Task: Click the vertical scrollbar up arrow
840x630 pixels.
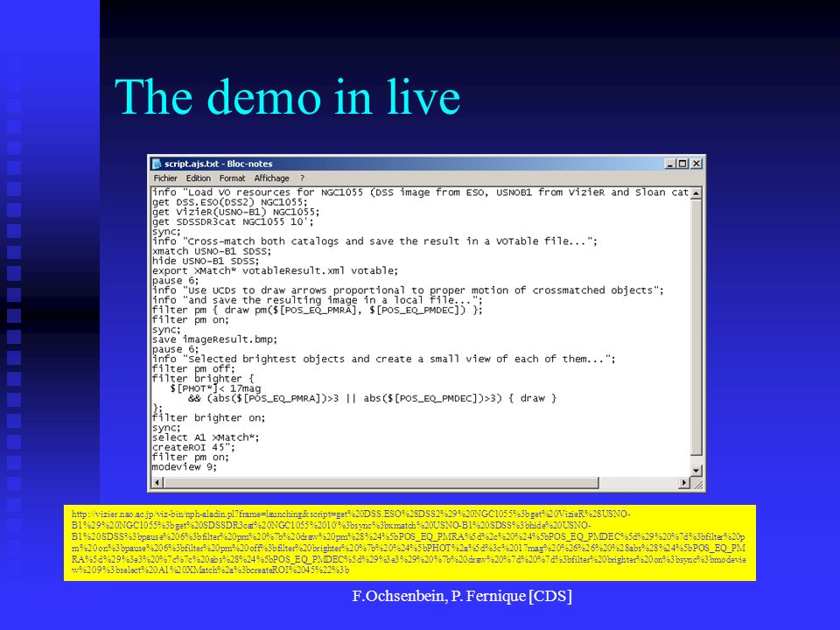Action: pos(696,193)
